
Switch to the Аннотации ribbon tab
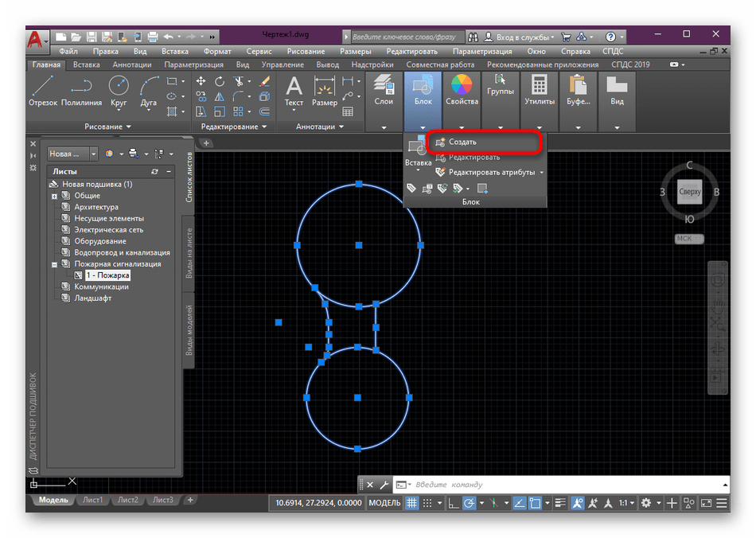[131, 64]
